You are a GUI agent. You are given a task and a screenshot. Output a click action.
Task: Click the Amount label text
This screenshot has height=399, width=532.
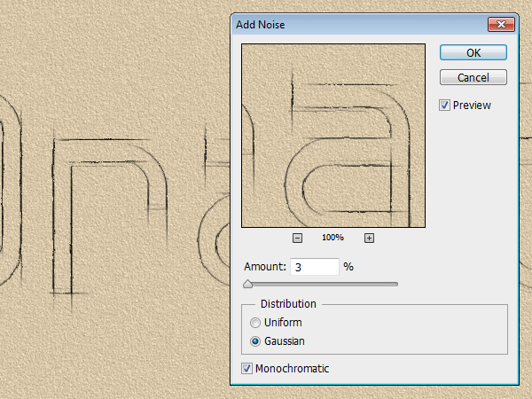click(x=266, y=266)
